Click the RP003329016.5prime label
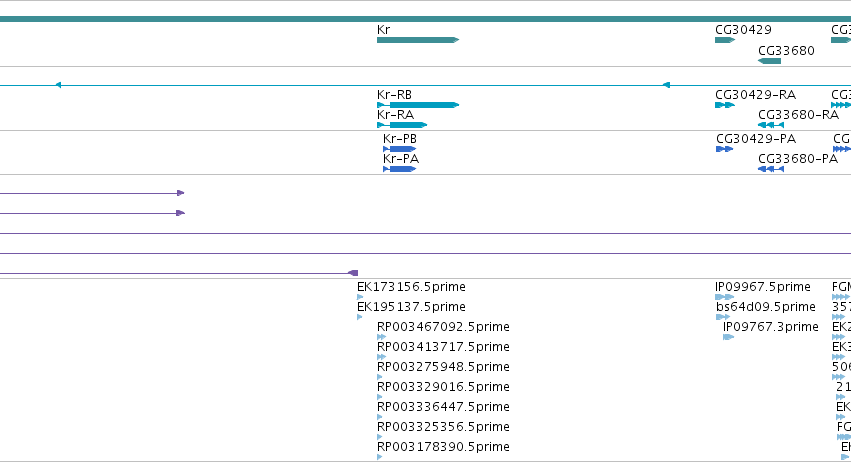Image resolution: width=851 pixels, height=462 pixels. tap(443, 387)
